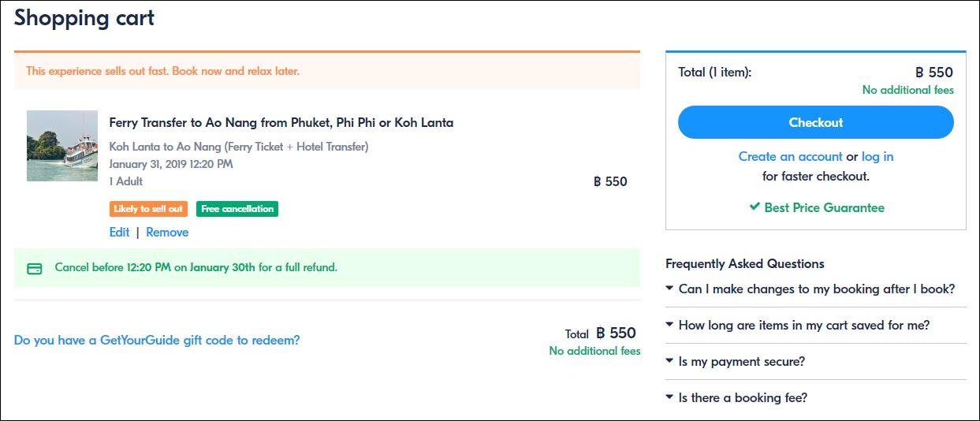Redeem a GetYourGuide gift code
This screenshot has width=980, height=421.
[157, 341]
